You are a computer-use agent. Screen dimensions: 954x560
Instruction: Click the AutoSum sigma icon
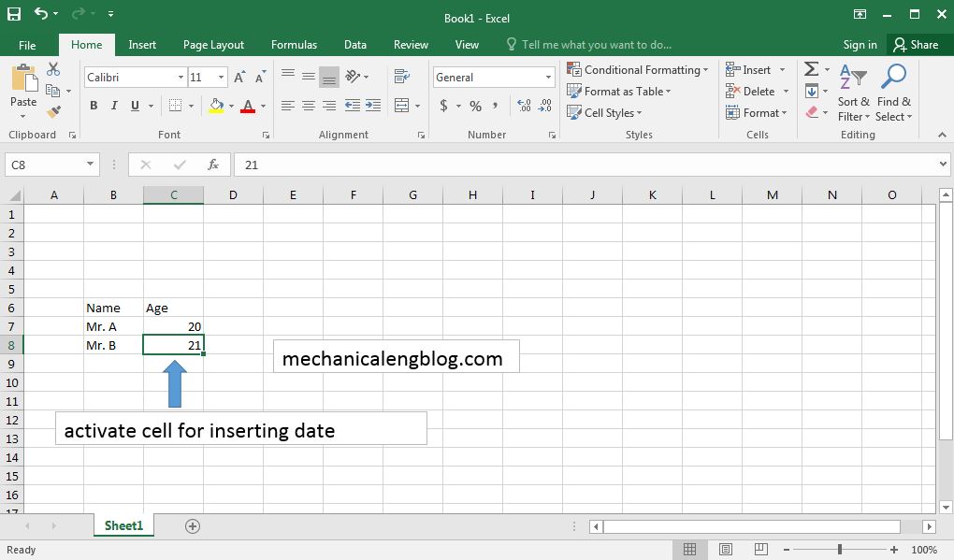(x=811, y=68)
